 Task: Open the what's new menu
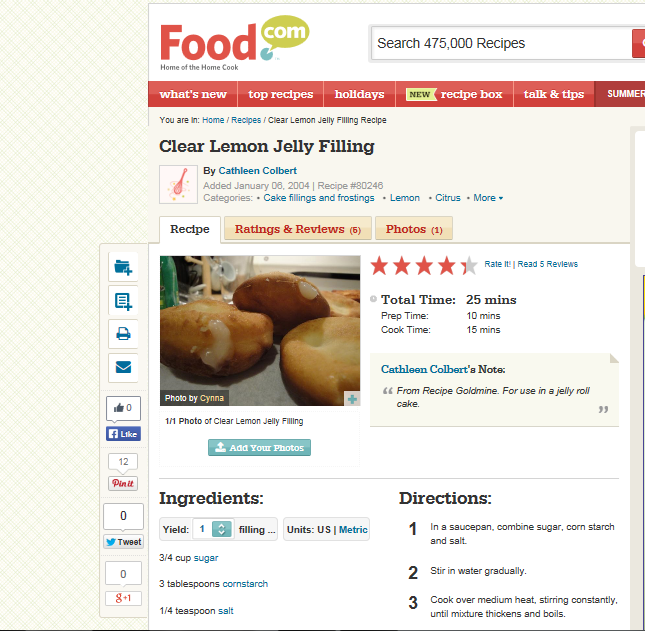click(193, 94)
